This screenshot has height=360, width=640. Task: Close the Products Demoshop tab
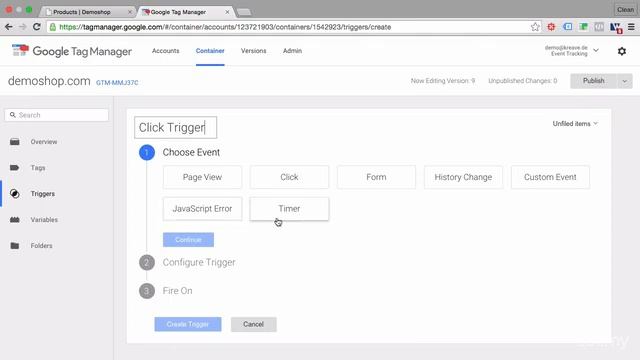tap(130, 12)
